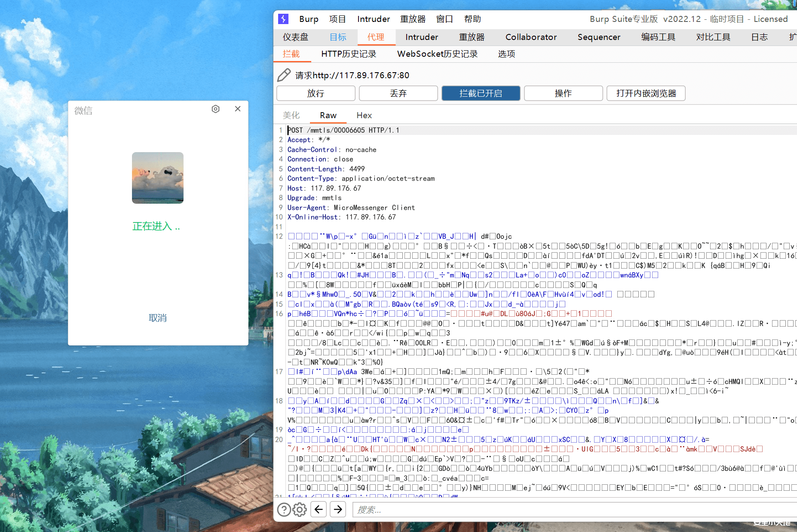797x532 pixels.
Task: Open the 重放器 menu in menu bar
Action: [x=413, y=19]
